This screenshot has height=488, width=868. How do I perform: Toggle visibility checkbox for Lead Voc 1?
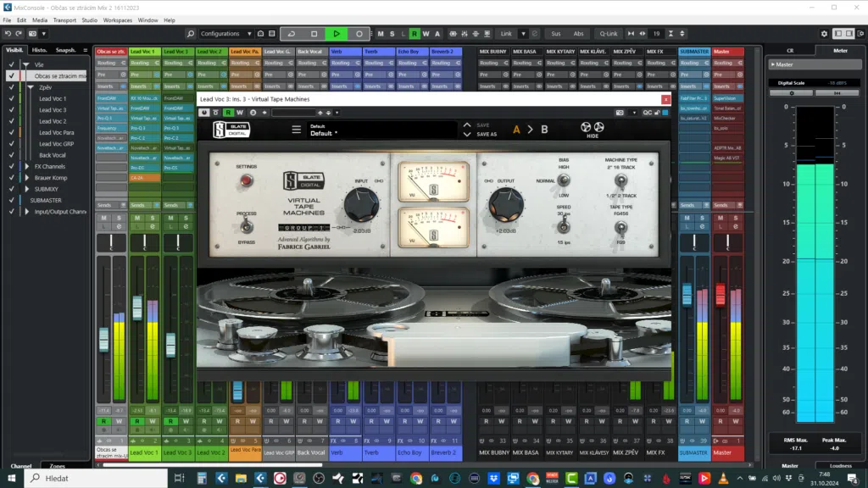[x=12, y=98]
